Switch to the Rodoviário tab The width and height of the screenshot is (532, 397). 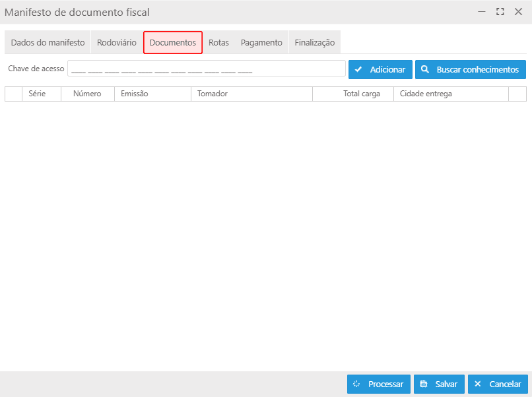tap(116, 42)
